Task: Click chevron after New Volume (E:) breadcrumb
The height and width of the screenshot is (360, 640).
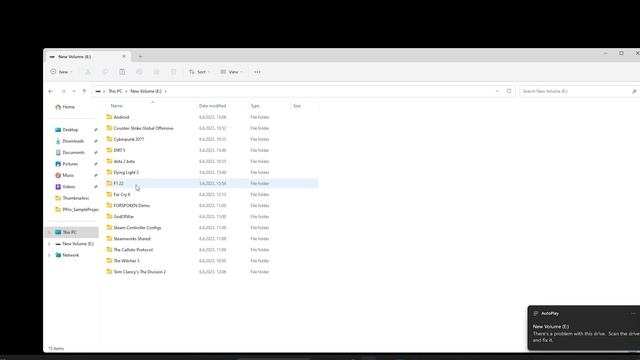Action: pos(165,91)
